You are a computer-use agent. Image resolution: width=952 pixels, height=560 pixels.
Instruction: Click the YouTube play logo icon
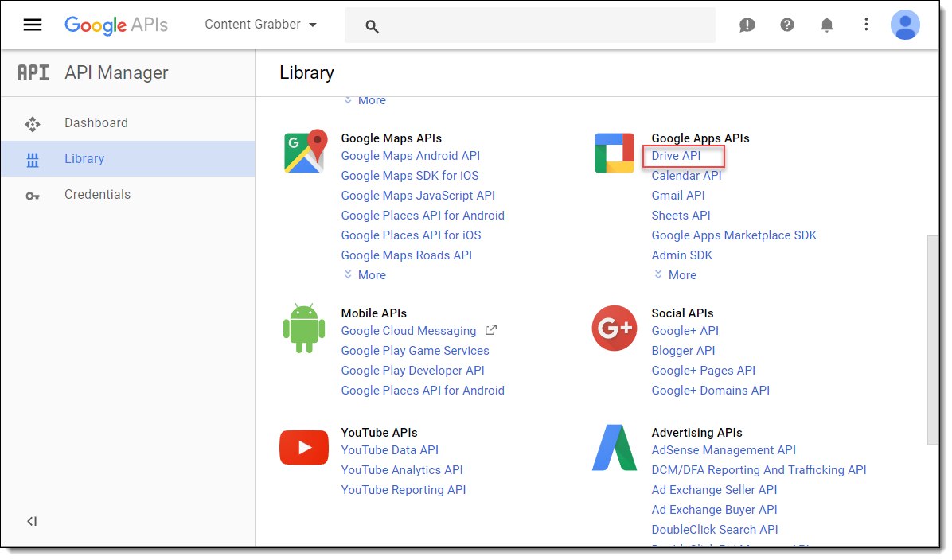click(304, 447)
